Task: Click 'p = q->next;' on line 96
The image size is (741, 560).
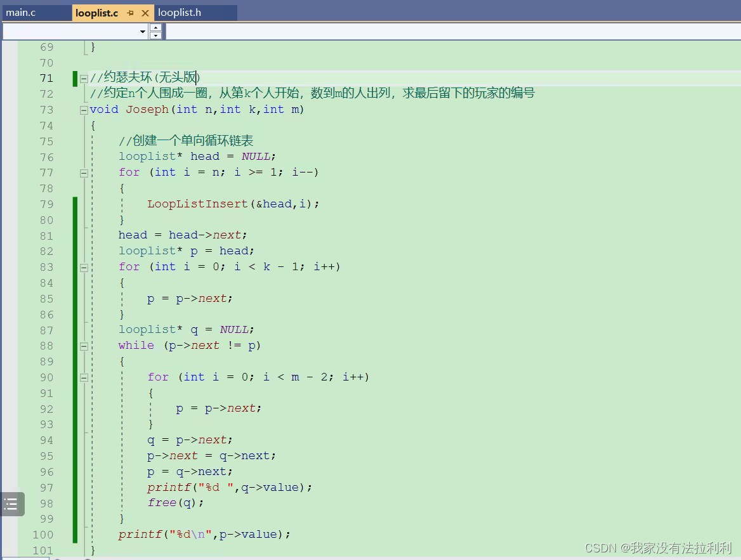Action: click(x=190, y=472)
